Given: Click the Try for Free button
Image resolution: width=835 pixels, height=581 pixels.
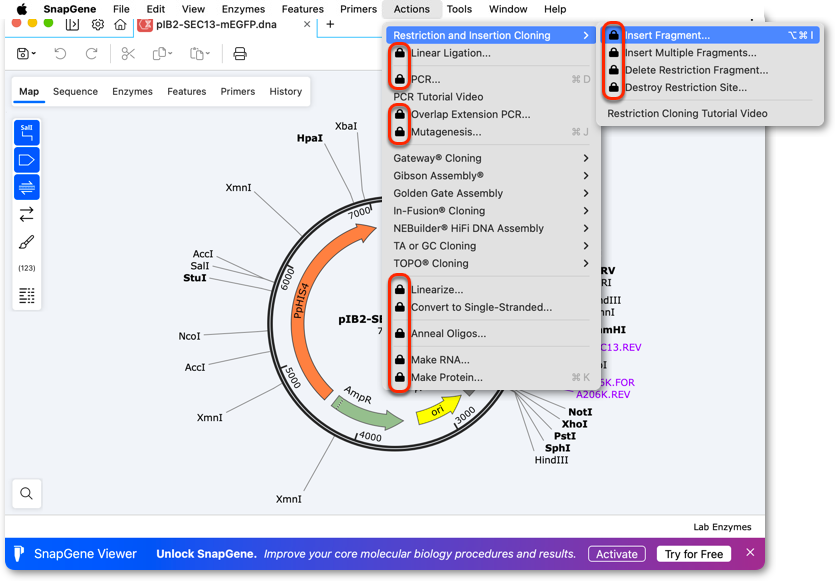Looking at the screenshot, I should click(x=694, y=554).
